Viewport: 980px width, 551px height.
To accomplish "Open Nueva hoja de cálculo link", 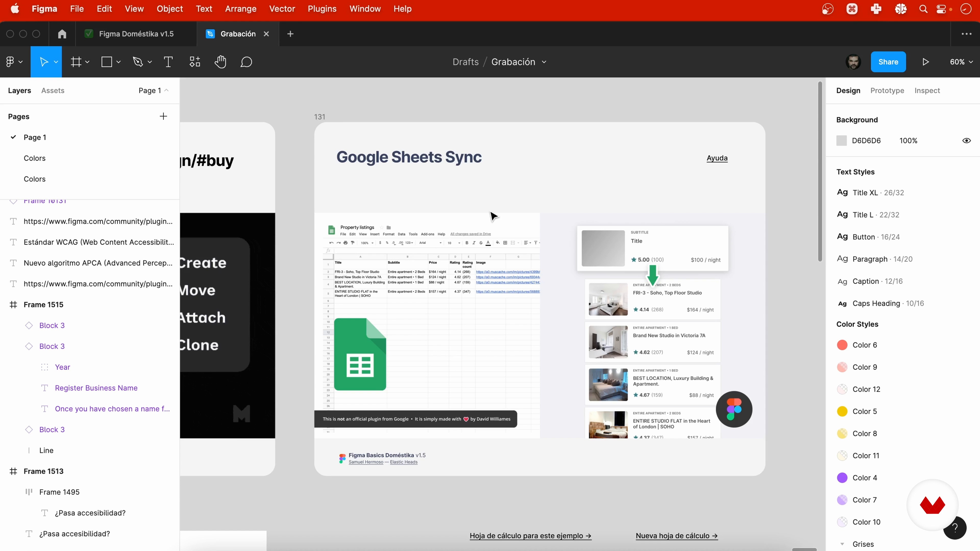I will point(676,536).
